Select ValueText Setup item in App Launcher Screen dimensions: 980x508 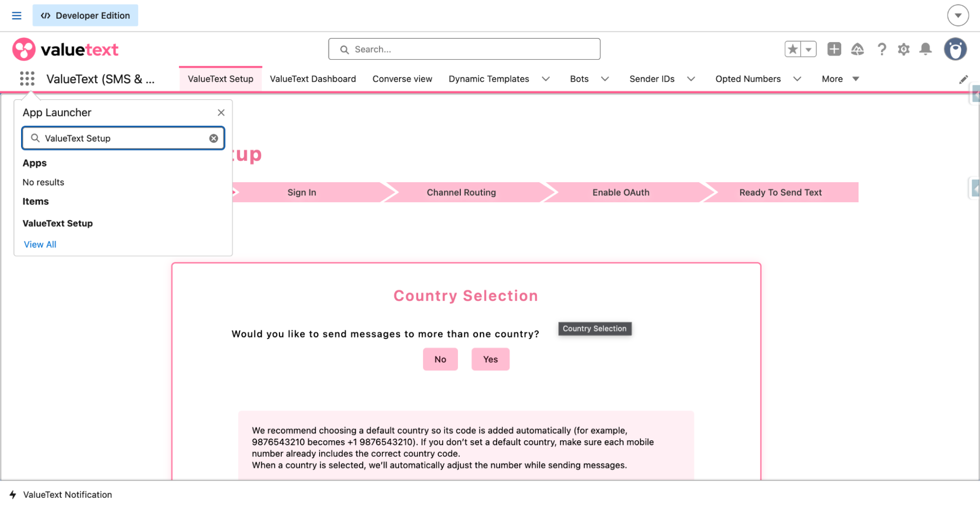(57, 223)
